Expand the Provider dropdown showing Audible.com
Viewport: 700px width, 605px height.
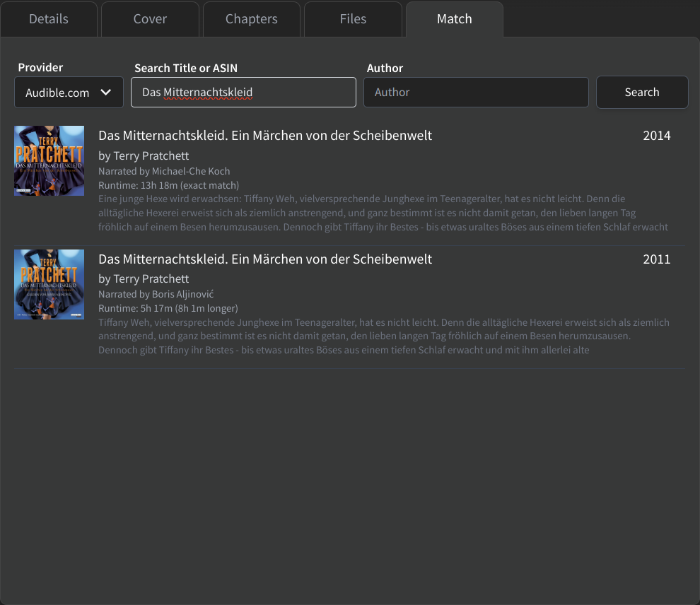[x=69, y=93]
